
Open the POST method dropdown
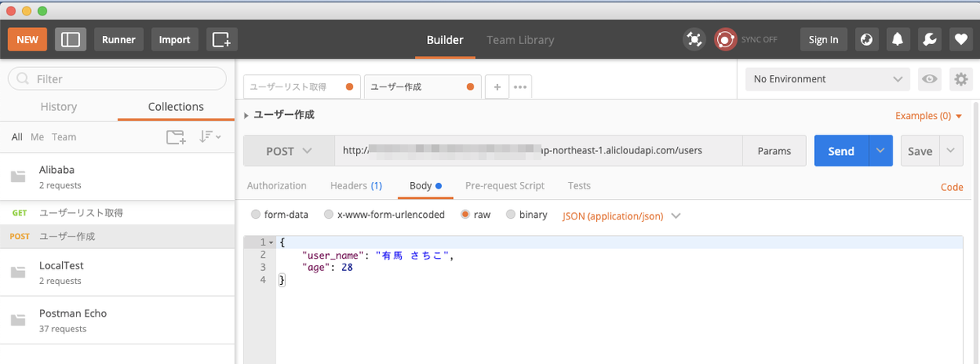tap(289, 151)
